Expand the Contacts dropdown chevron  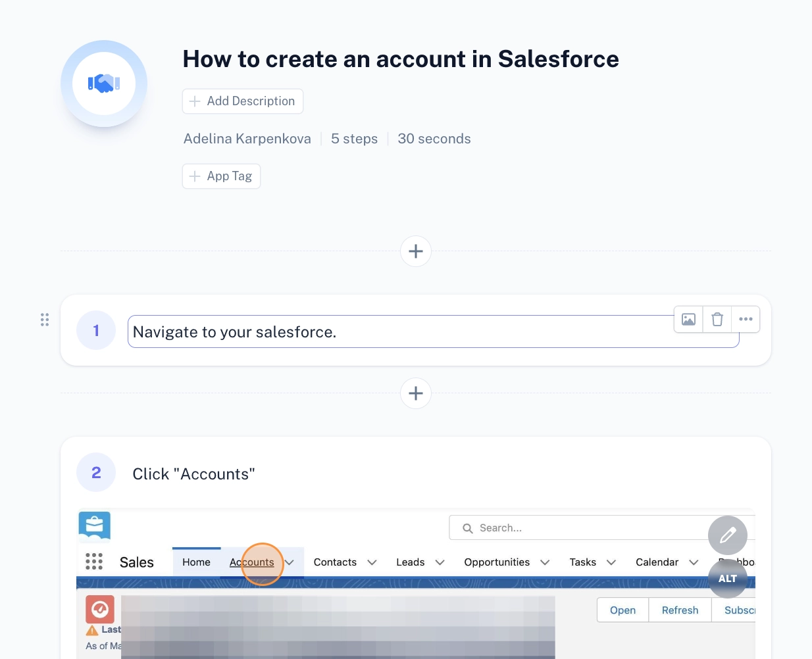(x=372, y=562)
